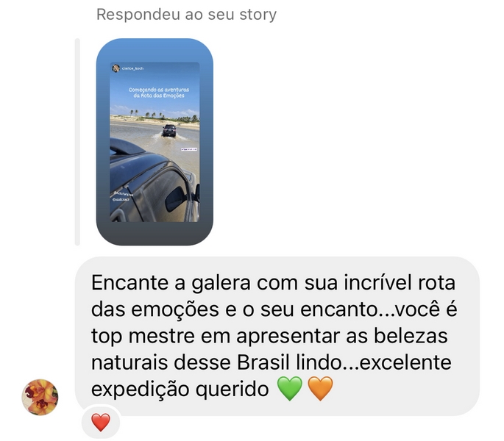
Task: Open the replied story thumbnail
Action: (x=155, y=142)
